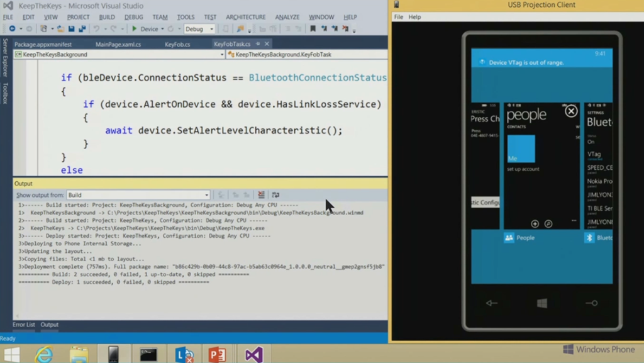Open the ANALYZE menu

tap(287, 17)
